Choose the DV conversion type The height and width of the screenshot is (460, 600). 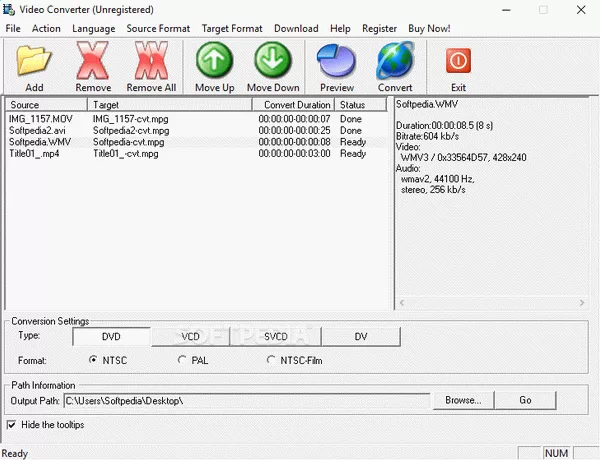[361, 336]
